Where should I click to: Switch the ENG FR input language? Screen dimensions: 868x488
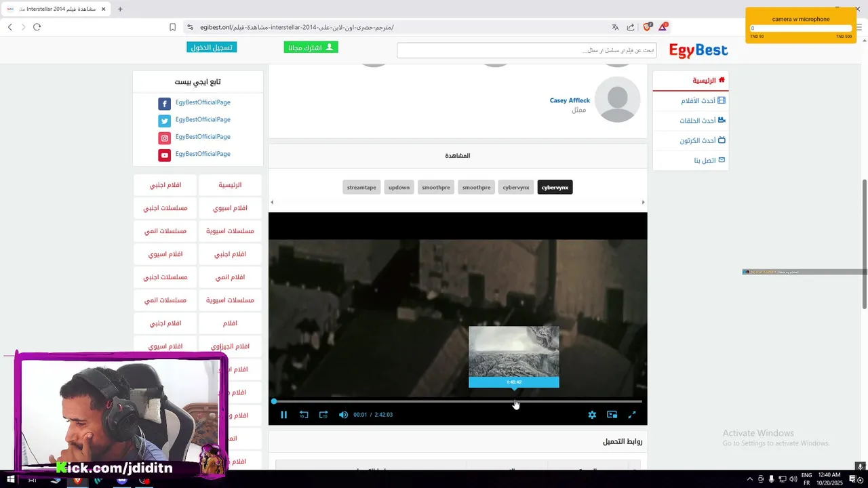(806, 479)
